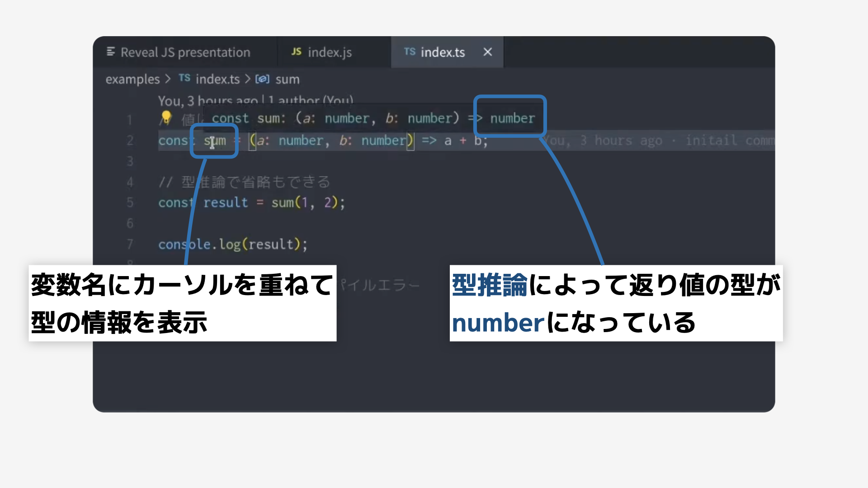The image size is (868, 488).
Task: Click the result variable on line 5
Action: (x=226, y=203)
